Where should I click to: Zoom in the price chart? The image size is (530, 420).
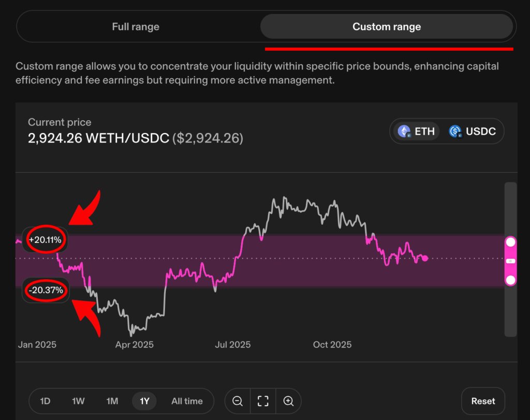coord(288,401)
